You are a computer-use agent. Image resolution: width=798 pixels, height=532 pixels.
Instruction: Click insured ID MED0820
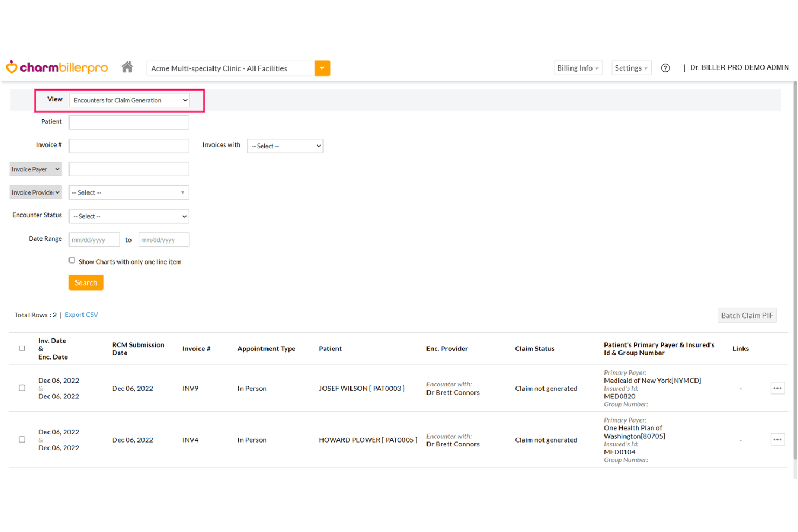pyautogui.click(x=620, y=396)
